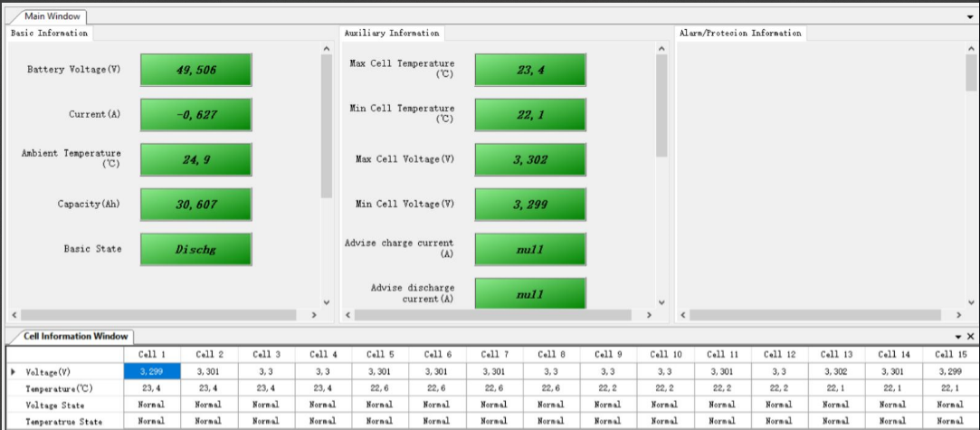Click scroll-right arrow under Basic Information panel

(313, 315)
